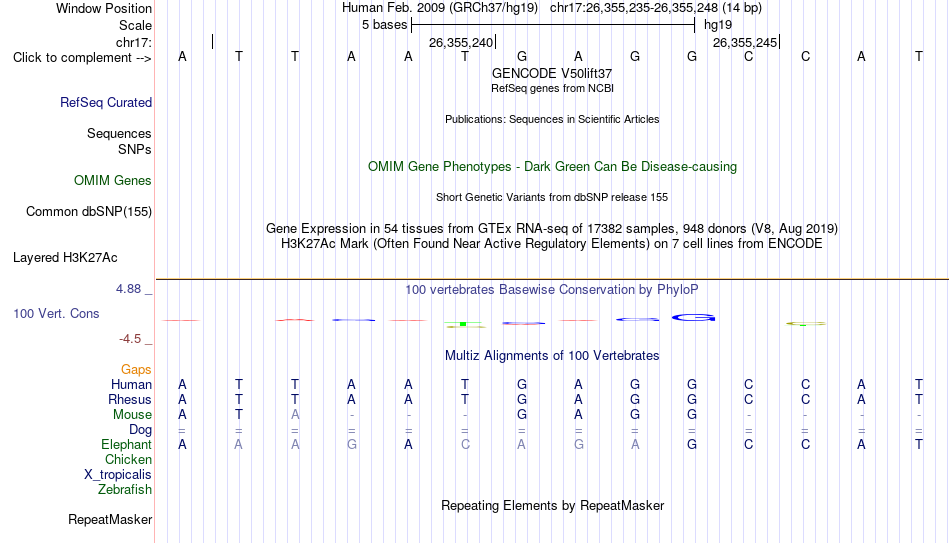The height and width of the screenshot is (543, 950).
Task: Click the chr17: base position label
Action: pyautogui.click(x=134, y=42)
